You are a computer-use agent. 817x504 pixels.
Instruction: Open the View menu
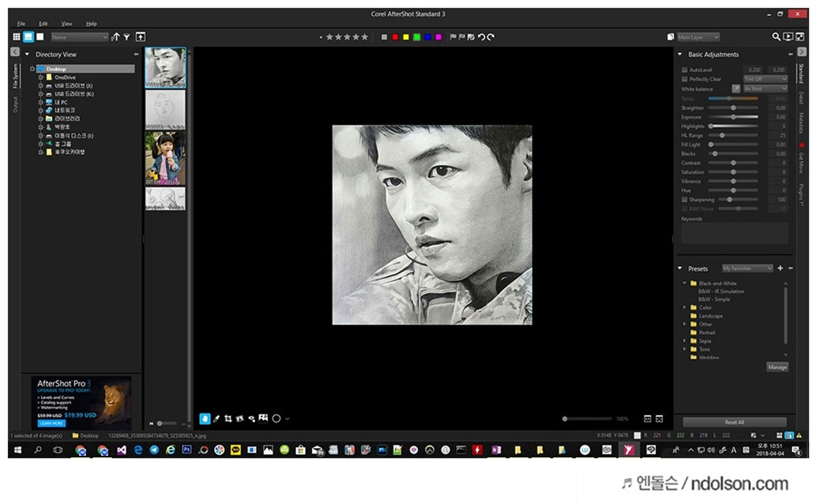coord(66,24)
